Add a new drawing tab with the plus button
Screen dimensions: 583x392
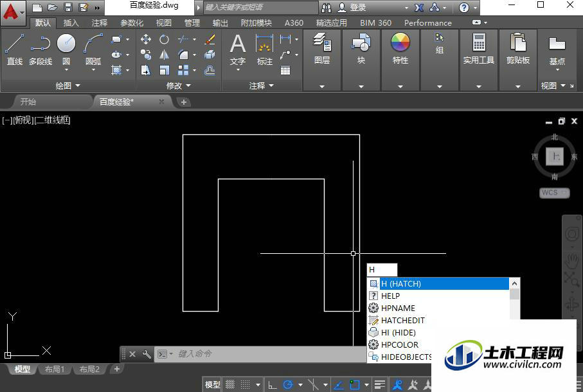click(x=183, y=102)
